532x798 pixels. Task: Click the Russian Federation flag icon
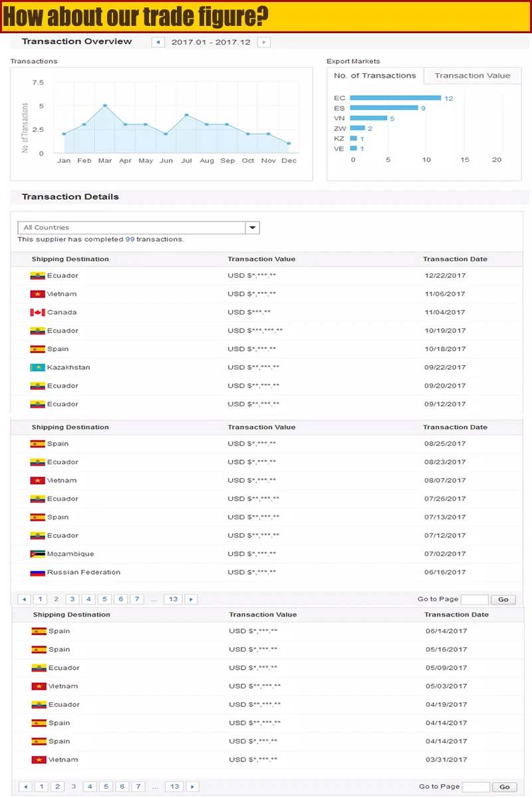(37, 573)
